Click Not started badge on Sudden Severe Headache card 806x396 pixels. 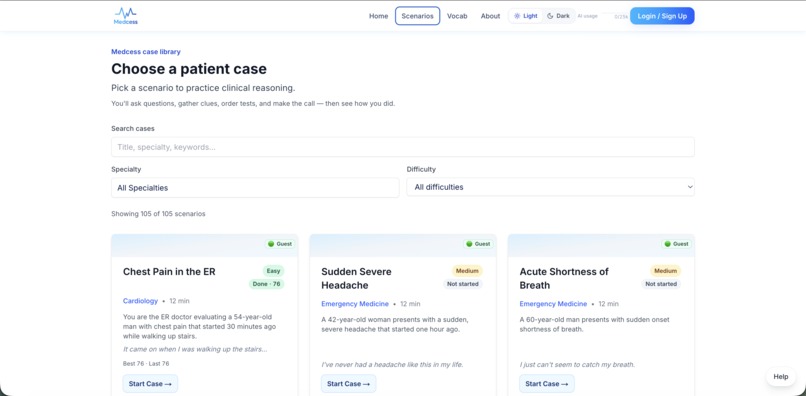(x=463, y=284)
